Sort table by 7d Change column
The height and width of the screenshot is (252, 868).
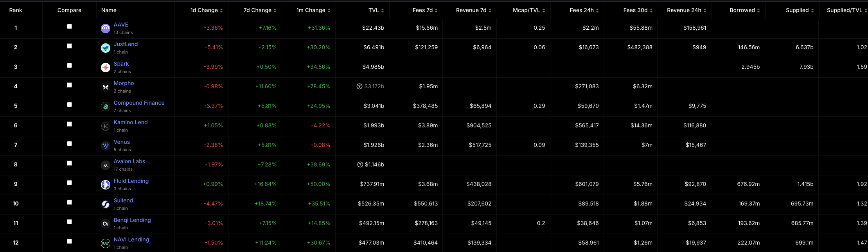260,10
